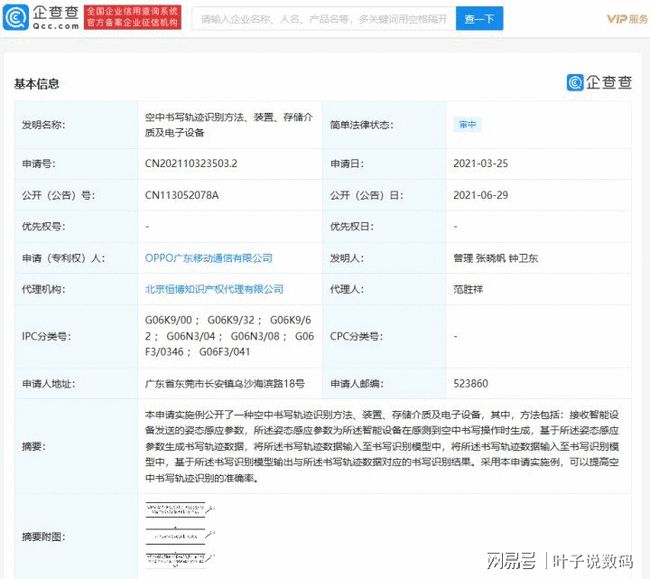Click the 基本信息 section heading

[36, 83]
